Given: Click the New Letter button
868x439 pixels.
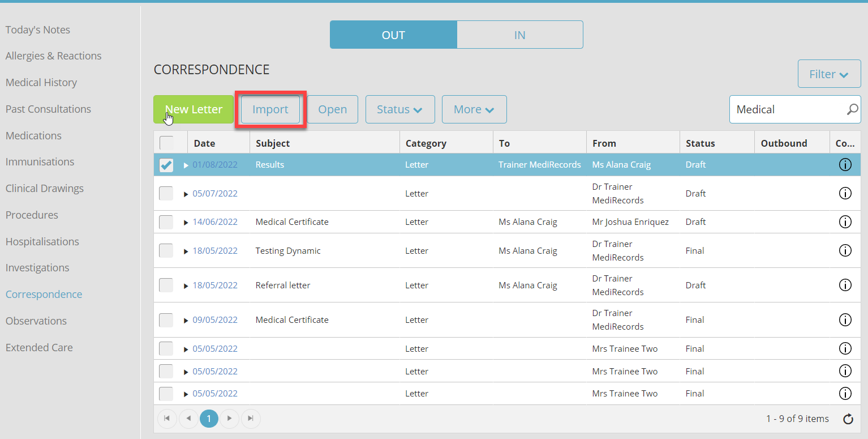Looking at the screenshot, I should 194,109.
